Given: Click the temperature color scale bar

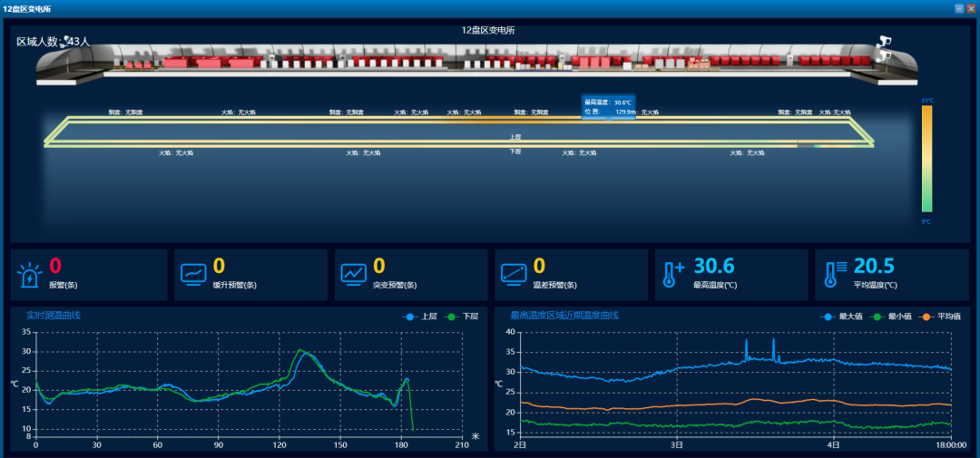Looking at the screenshot, I should (926, 159).
